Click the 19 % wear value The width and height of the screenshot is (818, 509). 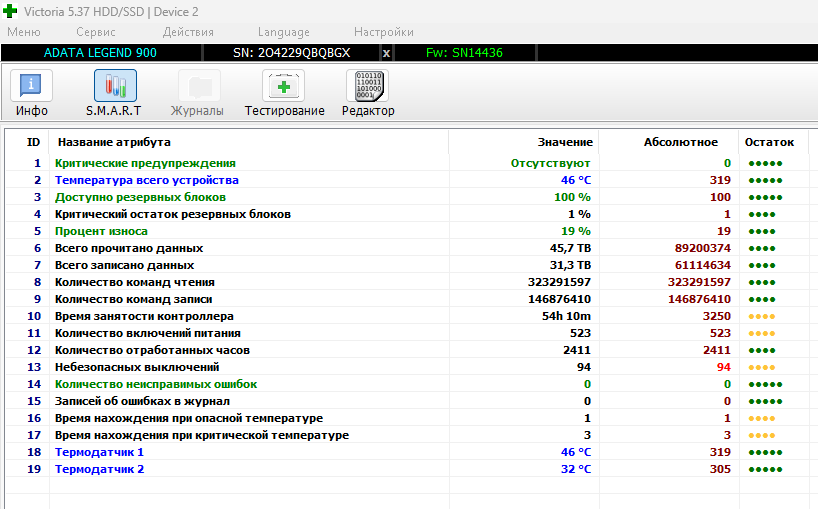click(x=576, y=231)
